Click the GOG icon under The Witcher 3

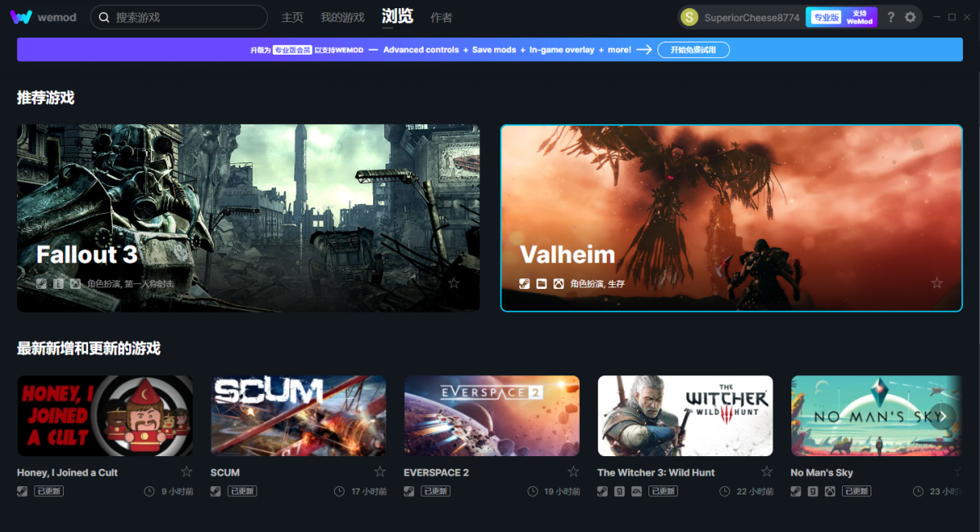[x=619, y=491]
